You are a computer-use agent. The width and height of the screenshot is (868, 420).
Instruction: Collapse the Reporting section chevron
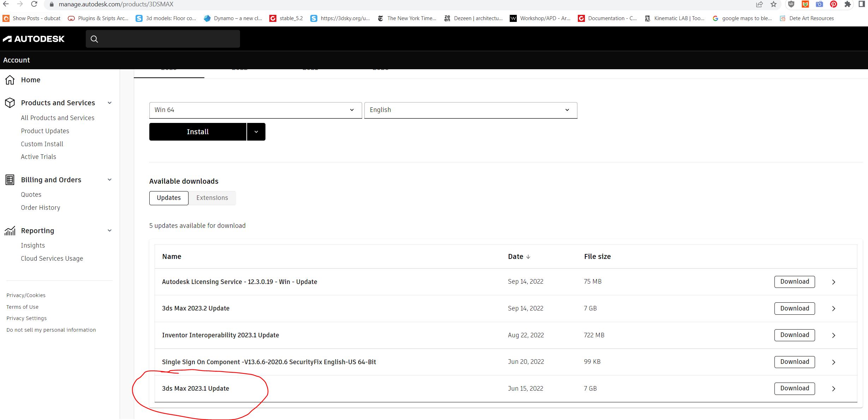[109, 231]
